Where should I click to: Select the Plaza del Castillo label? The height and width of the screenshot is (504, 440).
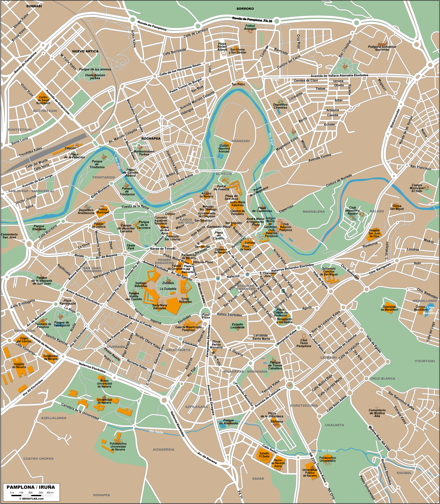pyautogui.click(x=219, y=235)
